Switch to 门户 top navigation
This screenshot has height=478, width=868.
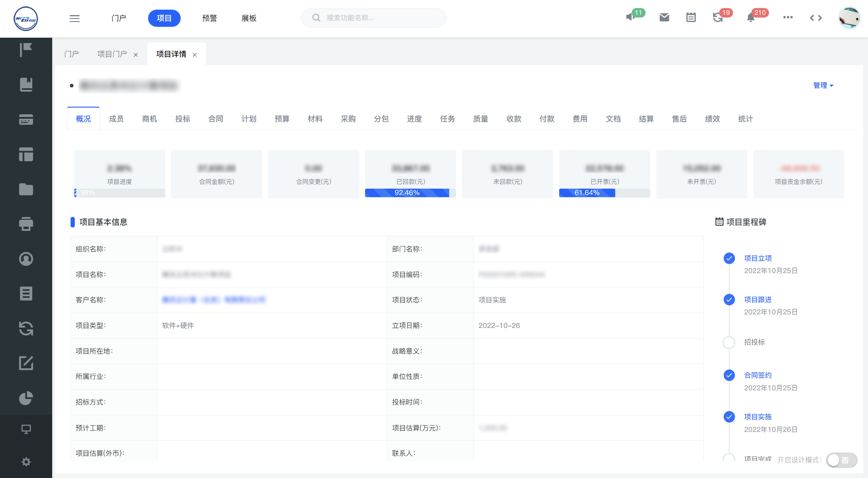pos(119,18)
